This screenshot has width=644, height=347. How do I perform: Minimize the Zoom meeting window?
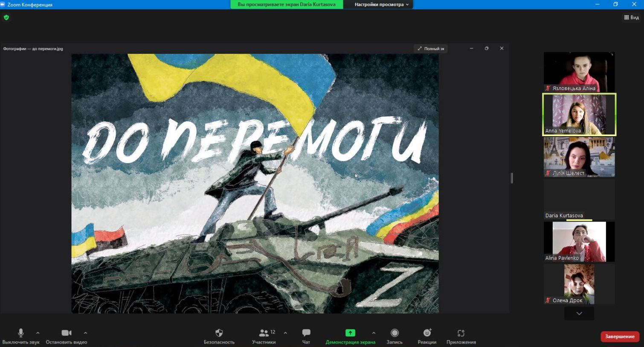click(x=598, y=5)
